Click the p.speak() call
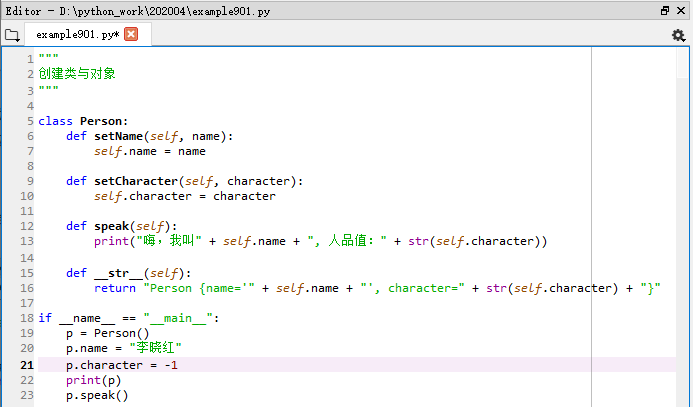 [97, 395]
